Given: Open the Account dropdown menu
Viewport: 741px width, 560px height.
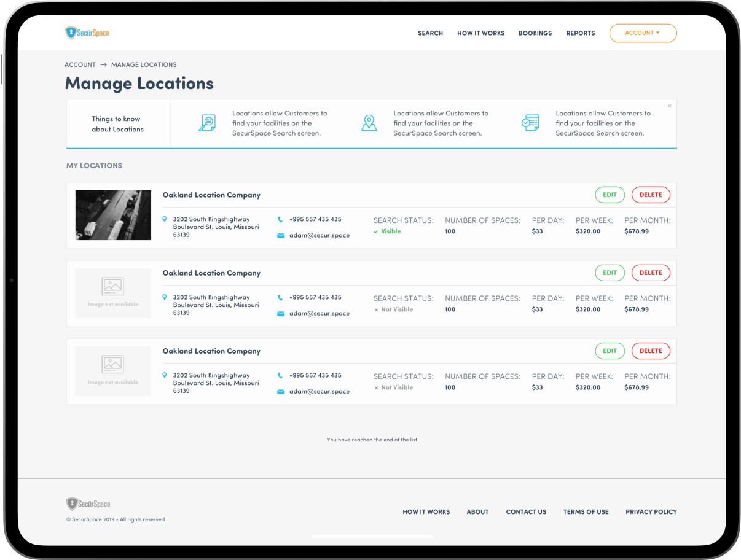Looking at the screenshot, I should click(643, 33).
